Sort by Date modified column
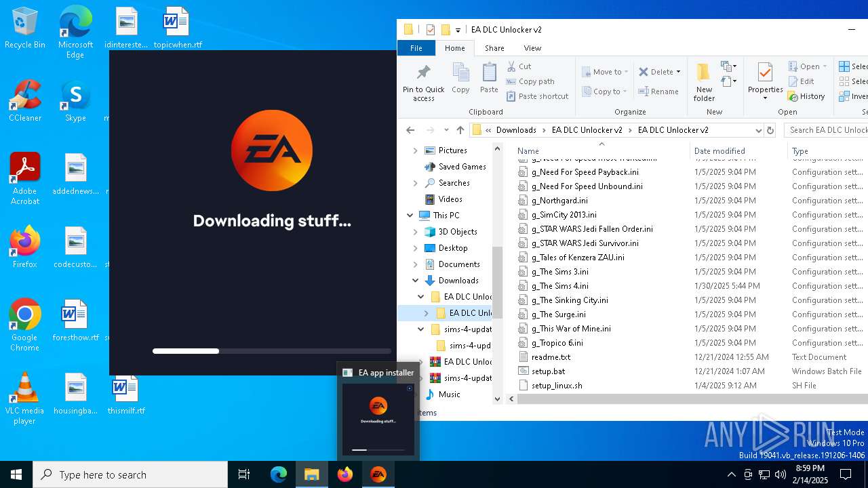 coord(738,151)
